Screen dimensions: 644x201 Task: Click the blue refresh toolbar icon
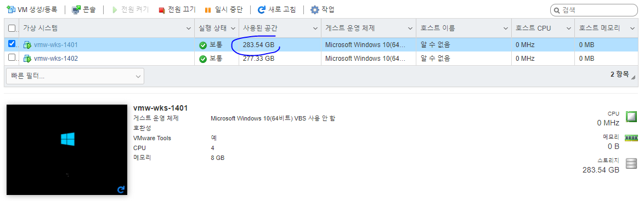click(261, 9)
